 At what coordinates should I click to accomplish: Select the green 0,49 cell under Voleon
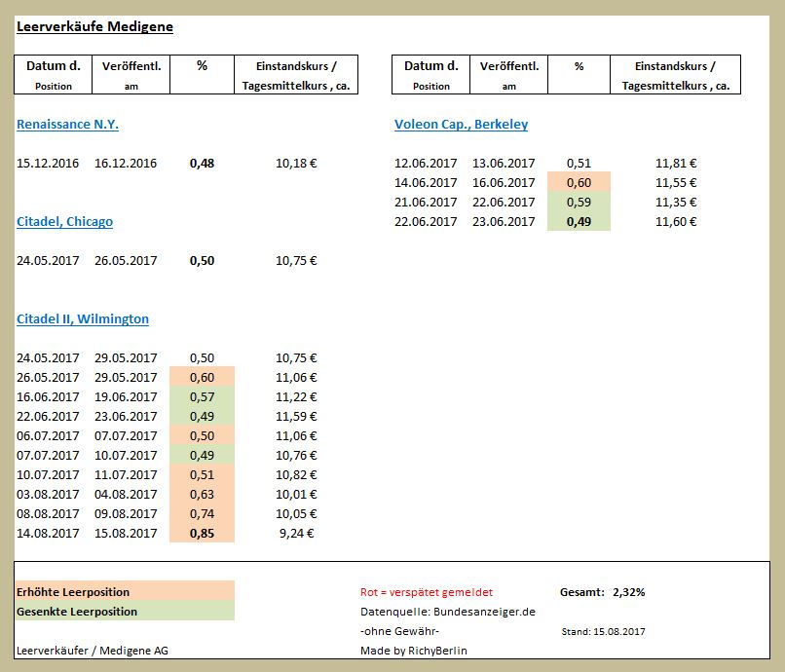click(x=579, y=222)
